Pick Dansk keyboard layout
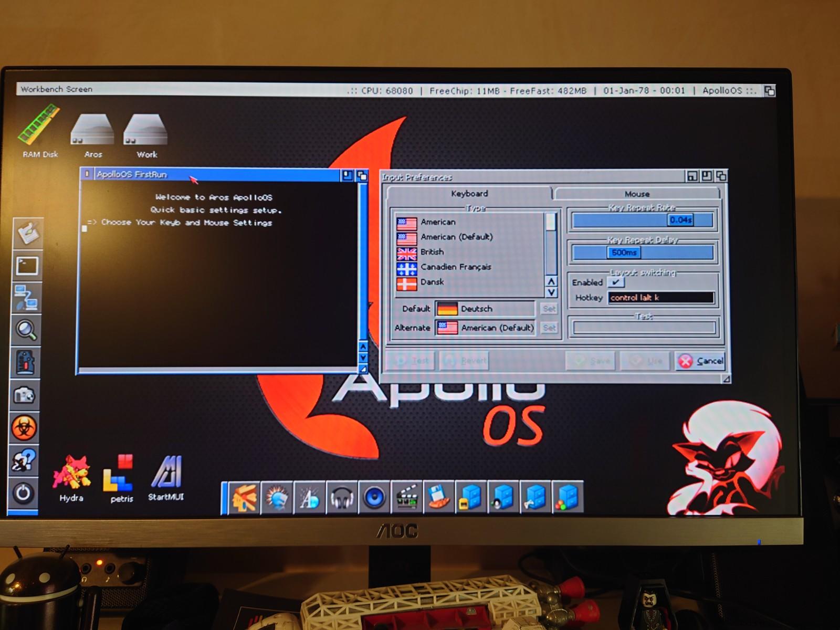This screenshot has width=840, height=630. click(x=470, y=282)
